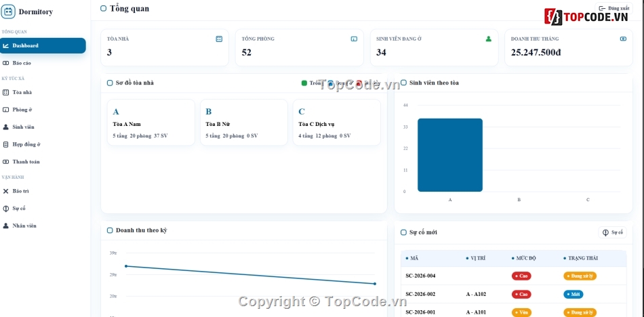644x317 pixels.
Task: Click the Sinh viên theo tòa panel icon
Action: pyautogui.click(x=404, y=83)
